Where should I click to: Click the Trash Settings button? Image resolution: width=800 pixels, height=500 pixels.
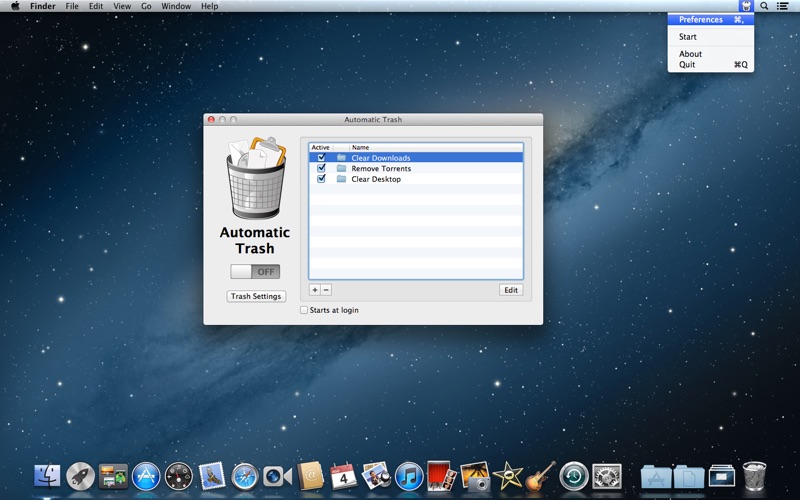pos(256,296)
